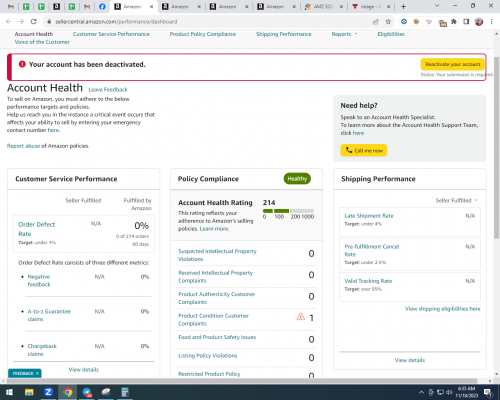
Task: Click the page vertical scrollbar
Action: (496, 147)
